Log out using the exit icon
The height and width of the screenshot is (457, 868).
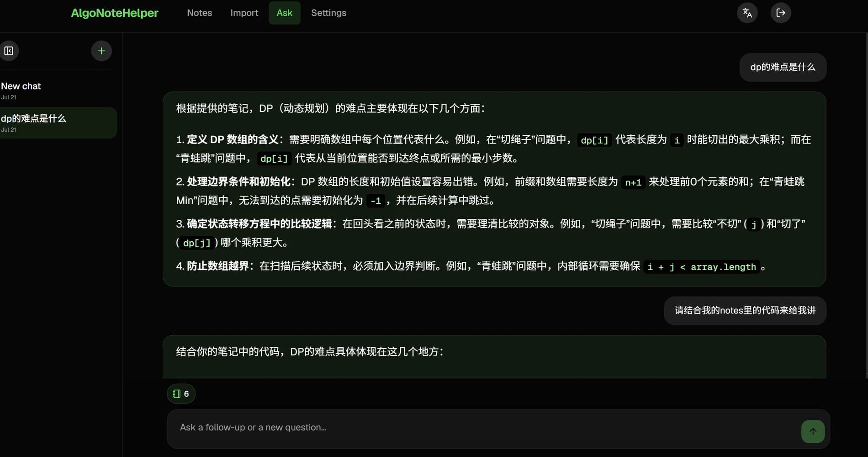click(781, 13)
